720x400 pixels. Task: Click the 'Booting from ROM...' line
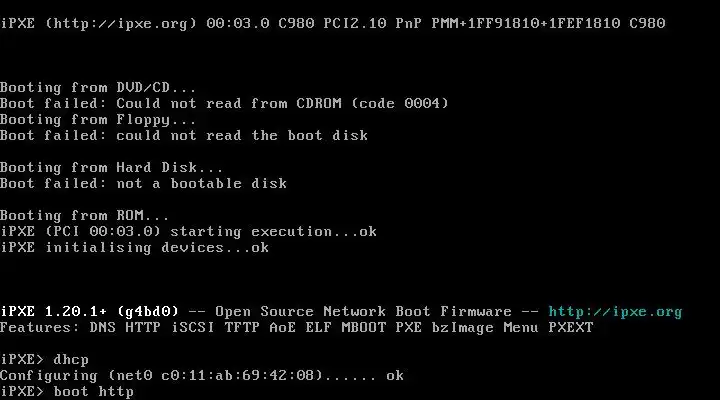(84, 216)
